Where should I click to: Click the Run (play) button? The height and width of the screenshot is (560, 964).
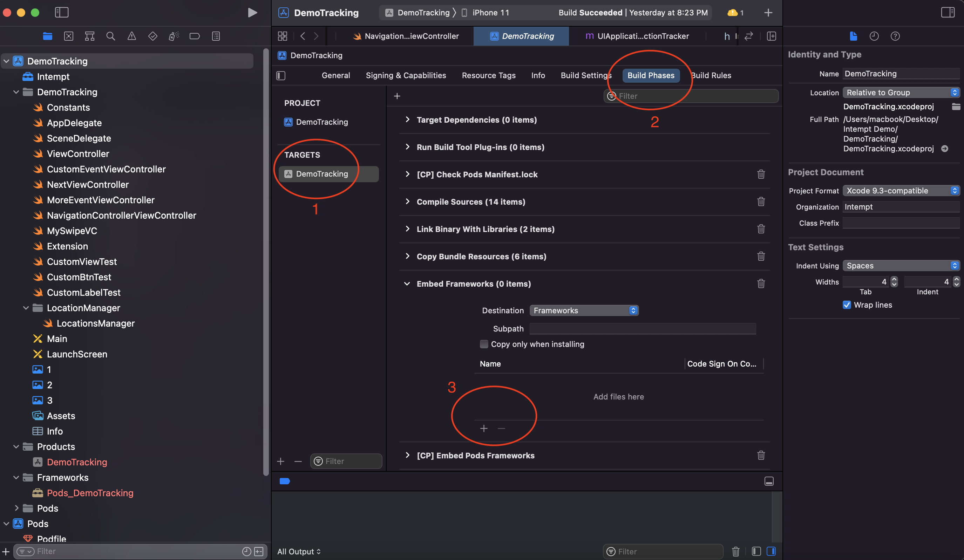click(x=252, y=13)
